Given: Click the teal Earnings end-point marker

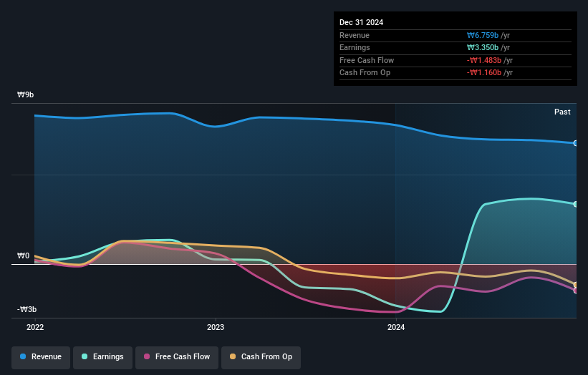Looking at the screenshot, I should pyautogui.click(x=576, y=204).
